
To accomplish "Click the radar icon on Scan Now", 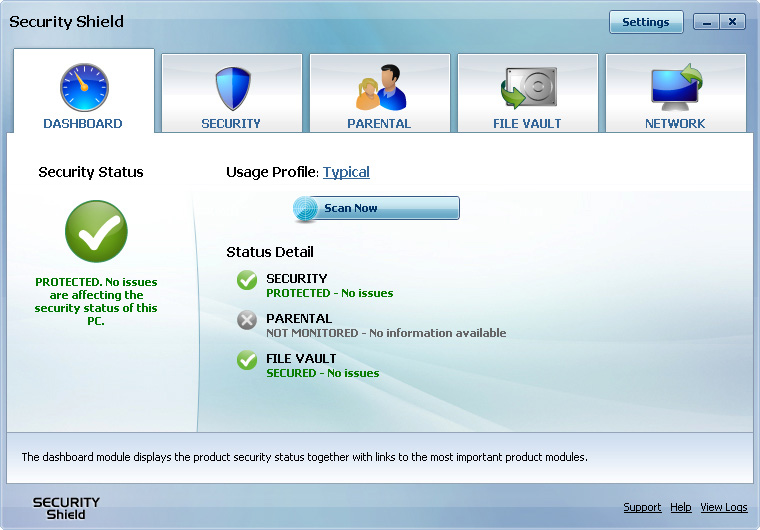I will (x=305, y=209).
